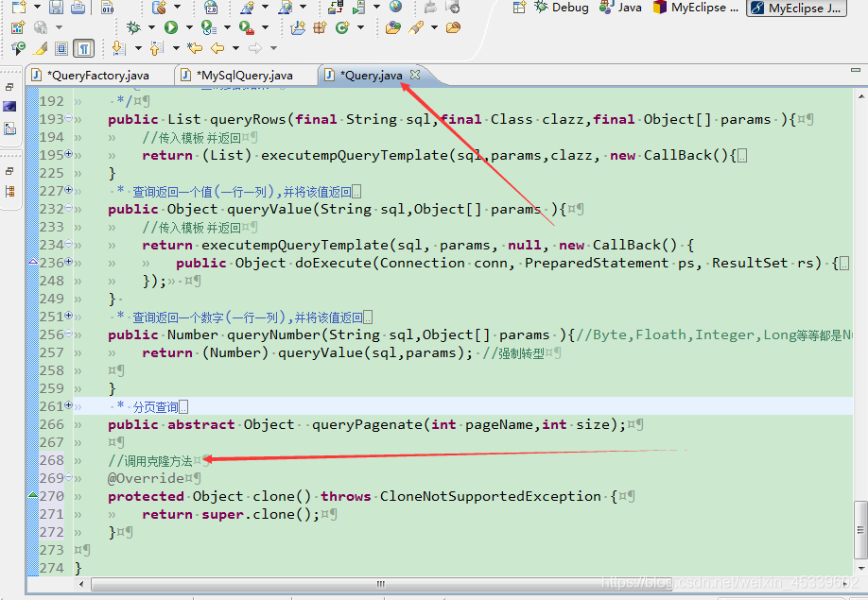Image resolution: width=868 pixels, height=600 pixels.
Task: Click the New file wizard icon
Action: pos(19,8)
